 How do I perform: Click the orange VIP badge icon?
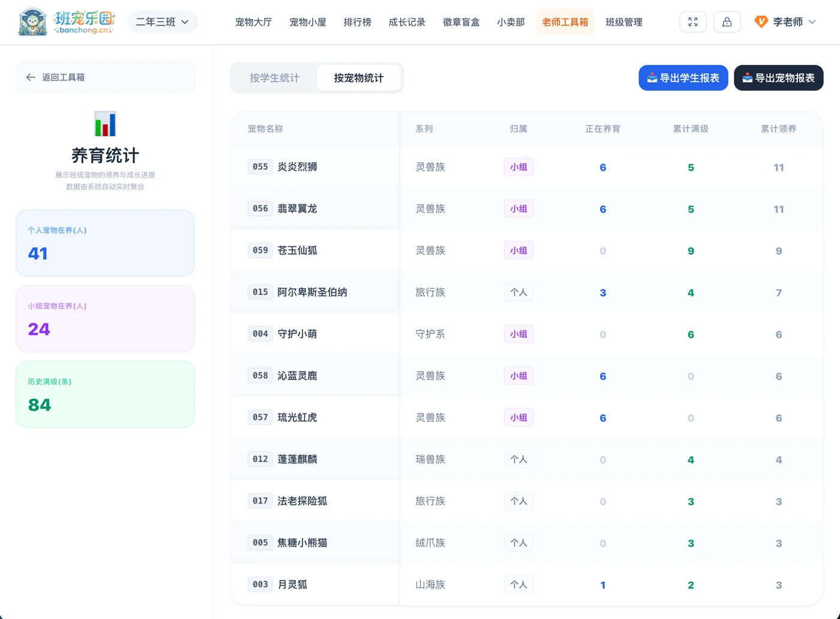point(761,22)
